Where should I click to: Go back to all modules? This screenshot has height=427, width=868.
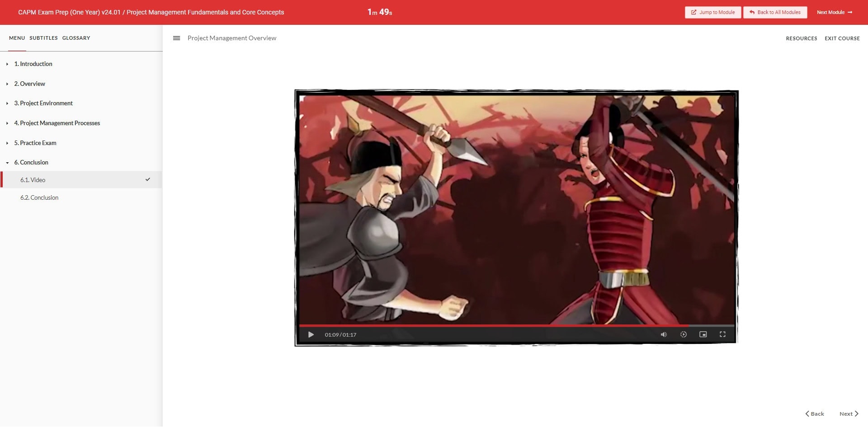[x=775, y=12]
